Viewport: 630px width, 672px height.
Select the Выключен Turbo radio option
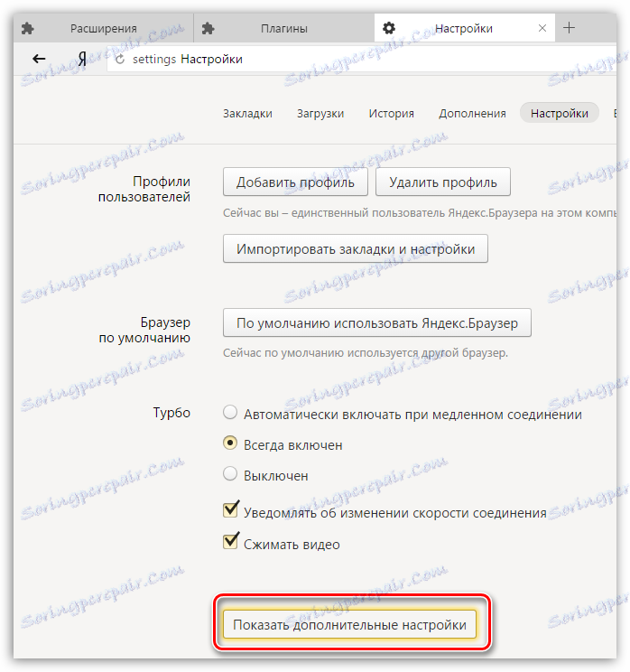[x=230, y=473]
